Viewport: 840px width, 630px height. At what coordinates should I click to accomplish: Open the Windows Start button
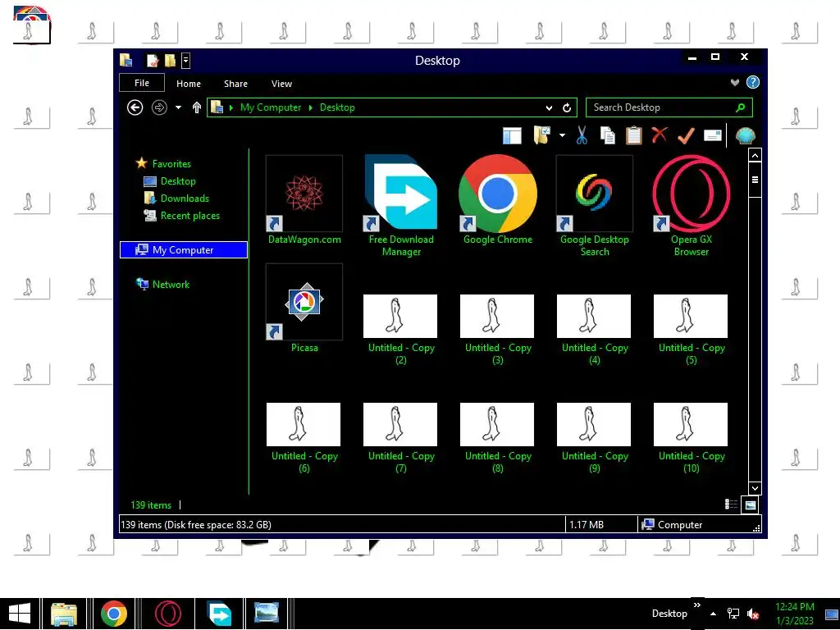[x=20, y=614]
